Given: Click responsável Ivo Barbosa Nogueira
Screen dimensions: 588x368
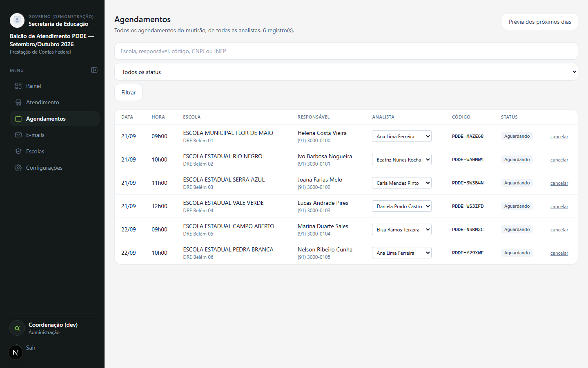Looking at the screenshot, I should point(325,156).
